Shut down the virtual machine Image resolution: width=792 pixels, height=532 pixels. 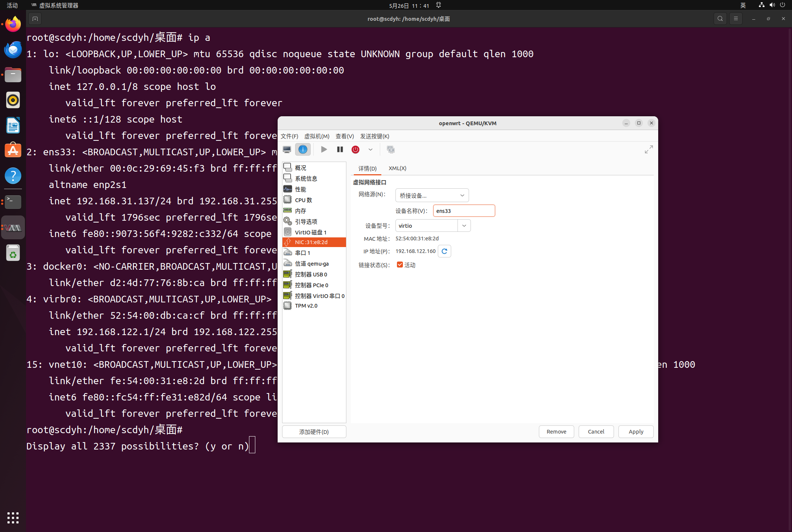point(356,149)
